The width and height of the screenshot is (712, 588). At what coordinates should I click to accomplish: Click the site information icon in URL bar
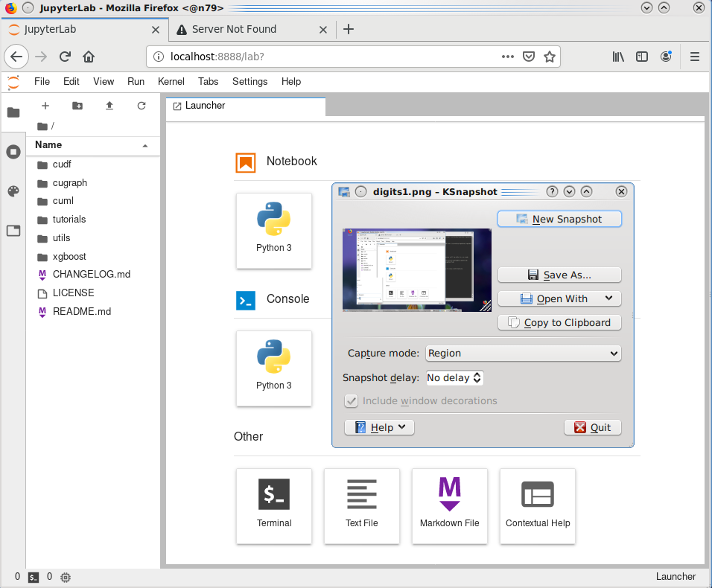point(159,57)
